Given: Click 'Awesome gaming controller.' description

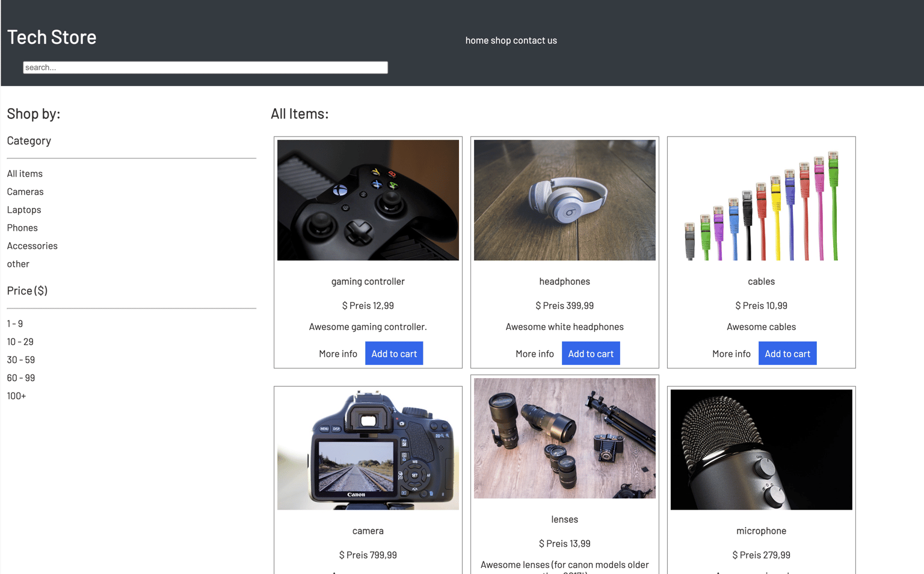Looking at the screenshot, I should tap(368, 327).
